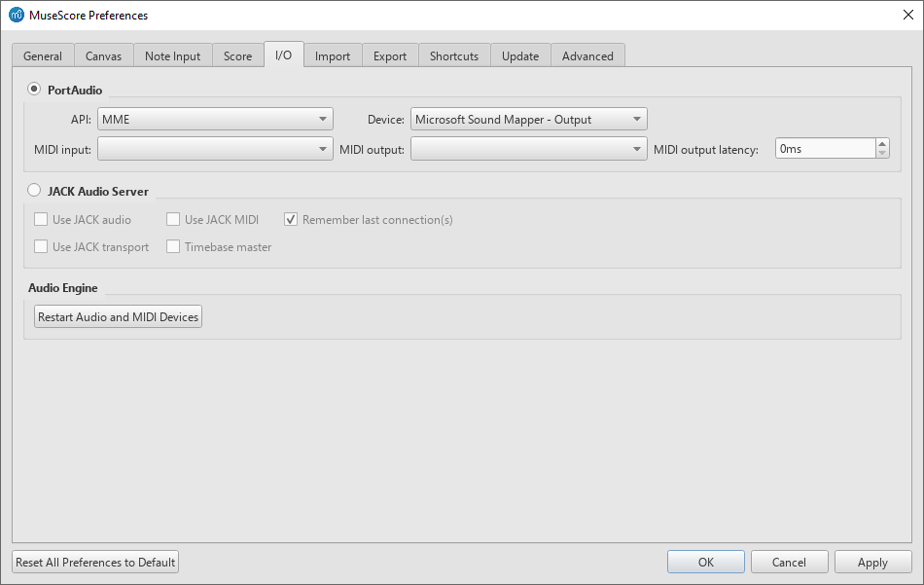Open the MIDI output dropdown

pyautogui.click(x=528, y=149)
